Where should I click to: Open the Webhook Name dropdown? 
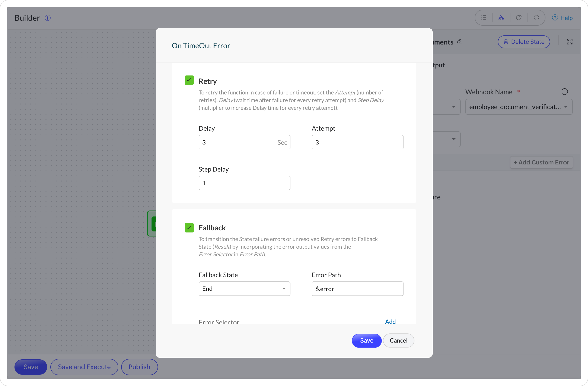[519, 107]
